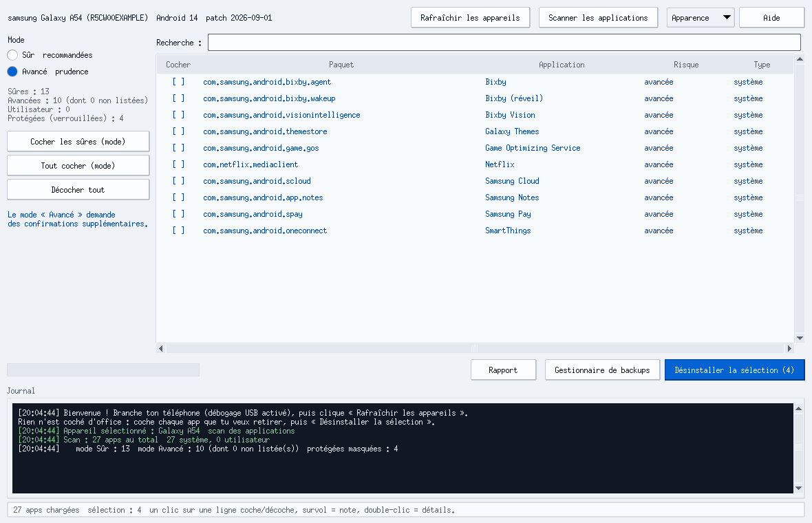The height and width of the screenshot is (523, 812).
Task: Click the Rafraîchir les appareils button
Action: [x=470, y=18]
